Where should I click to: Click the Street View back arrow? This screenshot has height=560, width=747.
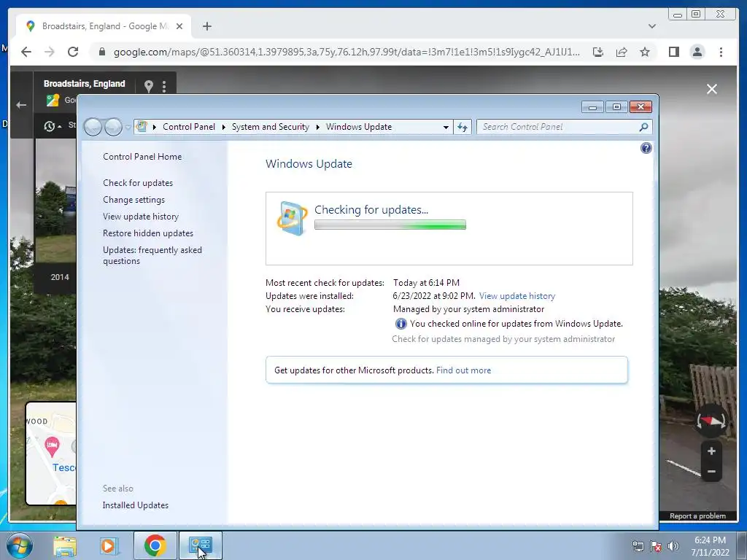[21, 105]
